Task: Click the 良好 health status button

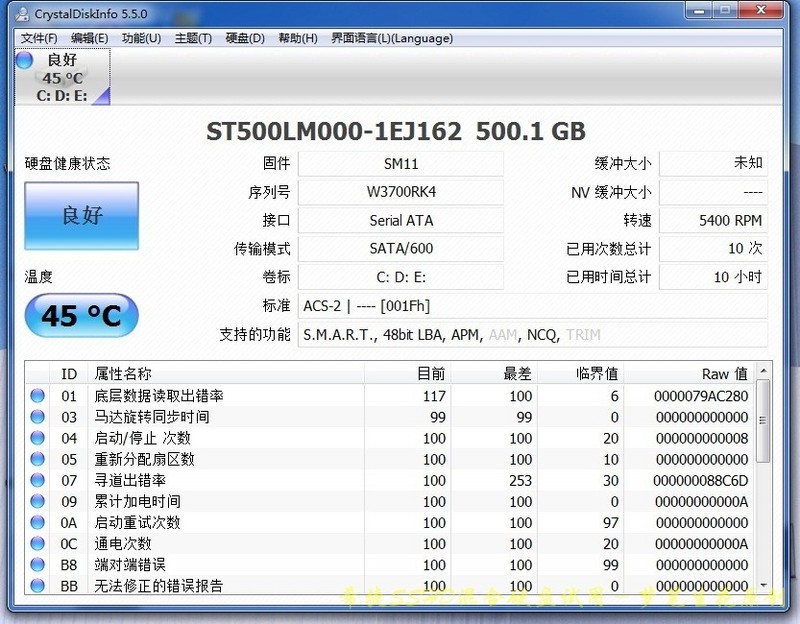Action: (x=80, y=216)
